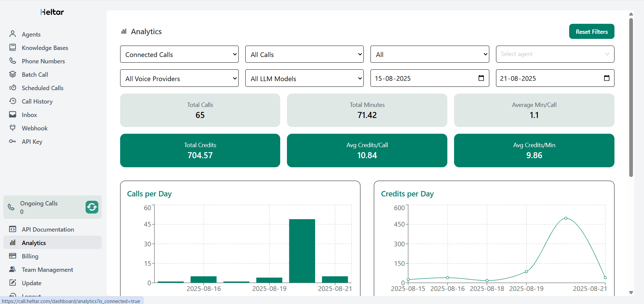The image size is (644, 304).
Task: Open the API Documentation link
Action: (48, 229)
